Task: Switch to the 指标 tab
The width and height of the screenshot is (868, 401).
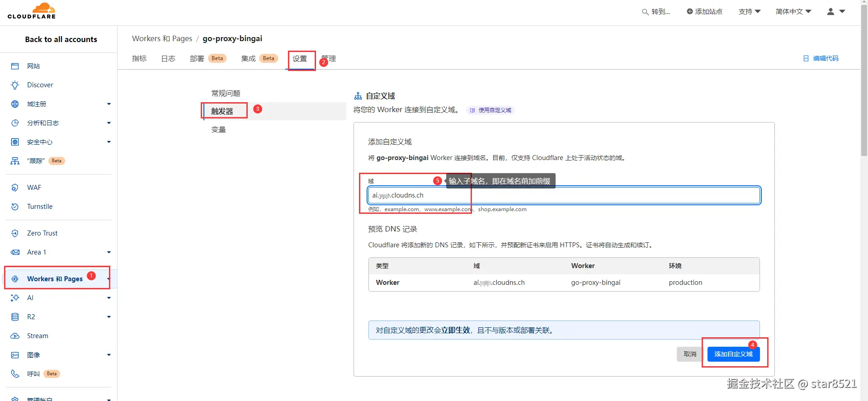Action: pos(139,58)
